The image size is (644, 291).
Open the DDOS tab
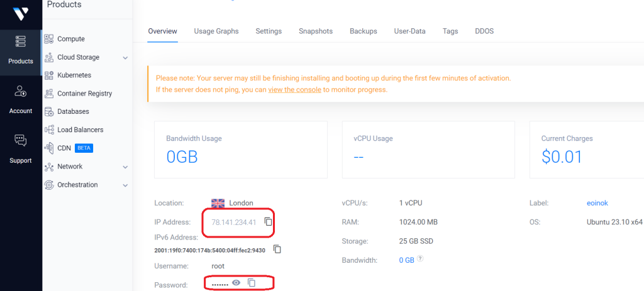[x=484, y=31]
